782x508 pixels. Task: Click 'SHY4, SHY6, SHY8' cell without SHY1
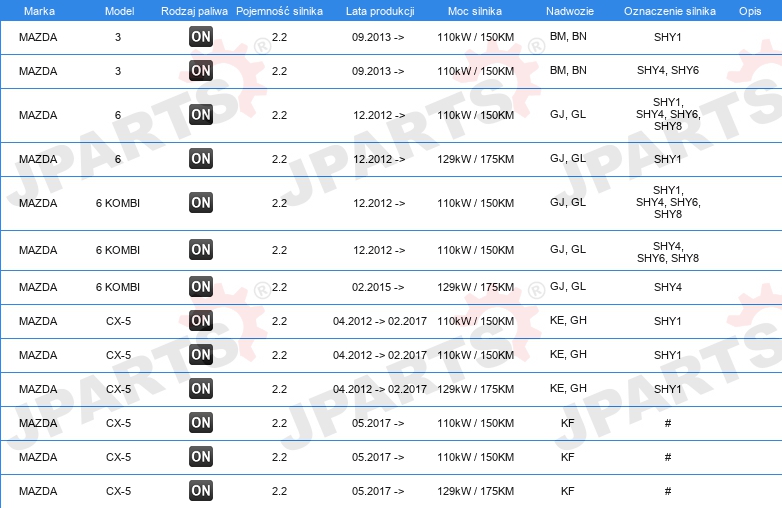(668, 252)
